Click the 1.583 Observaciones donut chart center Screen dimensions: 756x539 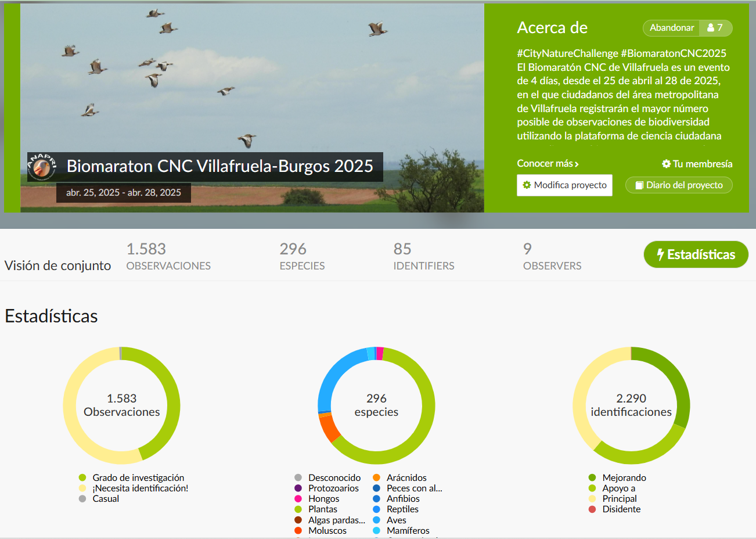coord(121,405)
